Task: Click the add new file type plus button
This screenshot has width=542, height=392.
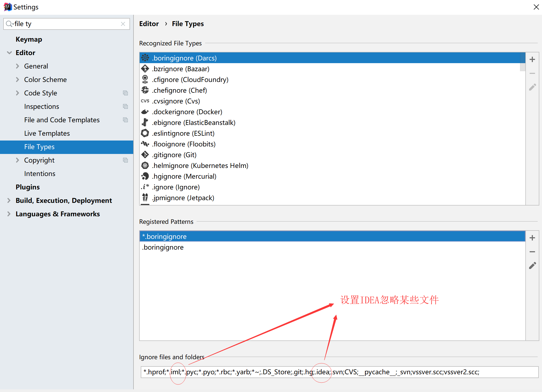Action: click(x=533, y=59)
